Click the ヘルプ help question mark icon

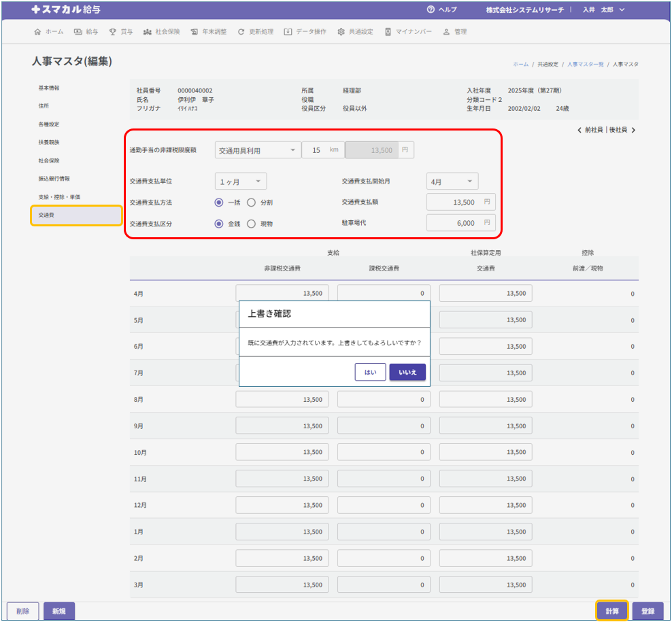[x=431, y=10]
